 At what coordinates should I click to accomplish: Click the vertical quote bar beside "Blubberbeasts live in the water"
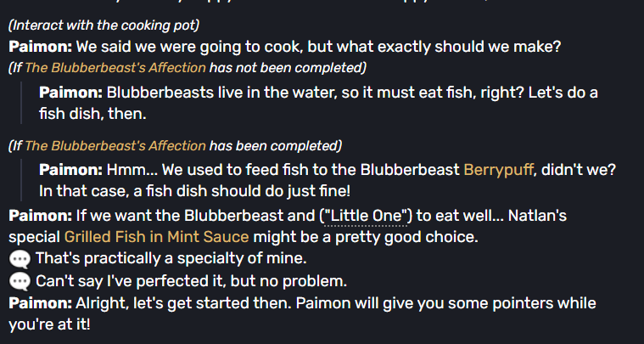(x=21, y=103)
